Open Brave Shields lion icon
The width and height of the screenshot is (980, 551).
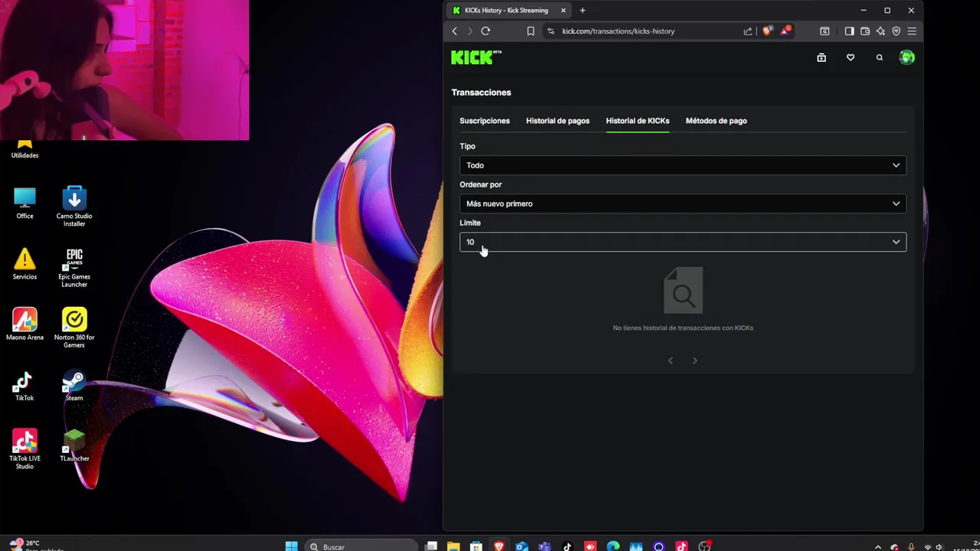pyautogui.click(x=767, y=31)
